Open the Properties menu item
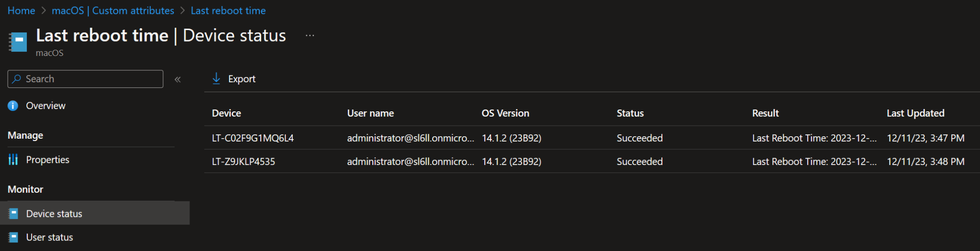This screenshot has width=980, height=251. coord(47,160)
